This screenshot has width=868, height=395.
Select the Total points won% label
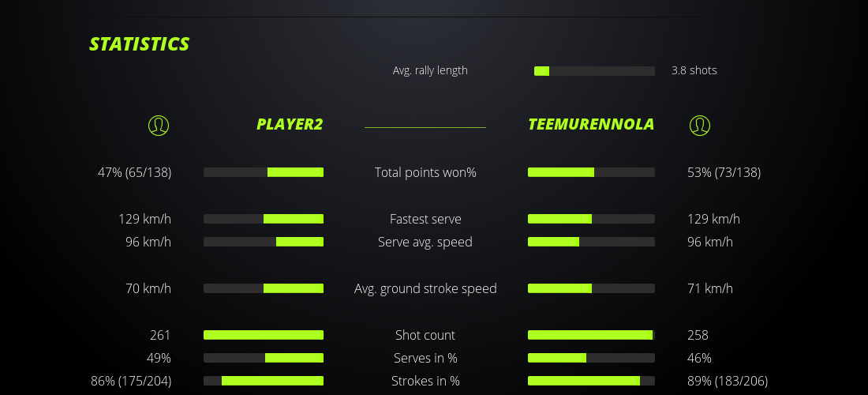425,172
